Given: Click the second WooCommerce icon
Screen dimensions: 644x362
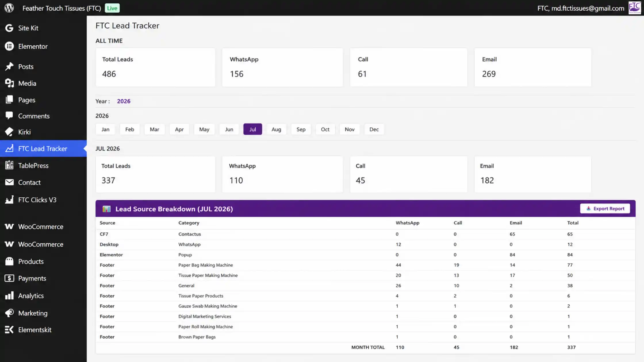Looking at the screenshot, I should [9, 244].
